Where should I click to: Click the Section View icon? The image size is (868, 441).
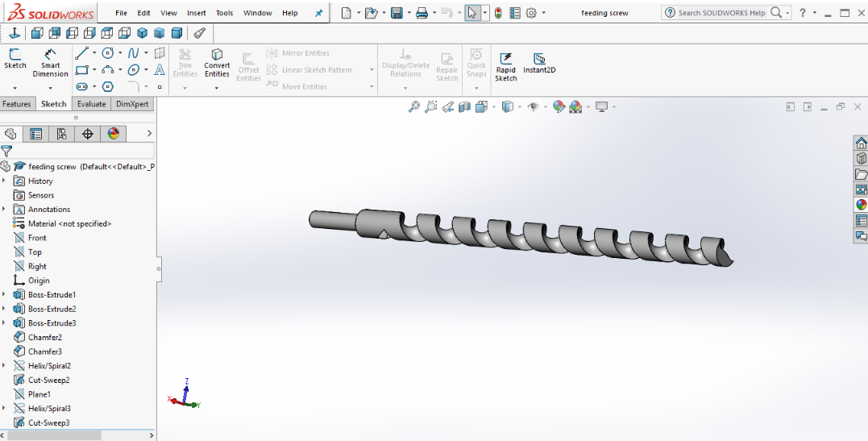coord(464,106)
